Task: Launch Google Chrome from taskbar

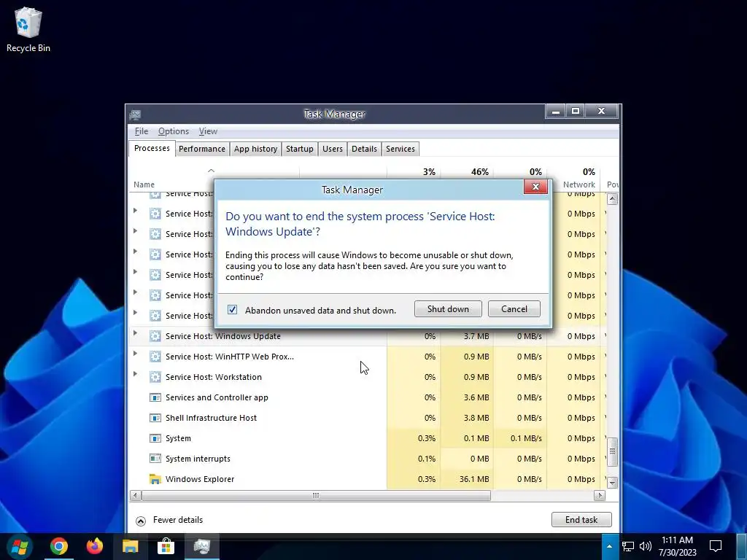Action: (59, 546)
